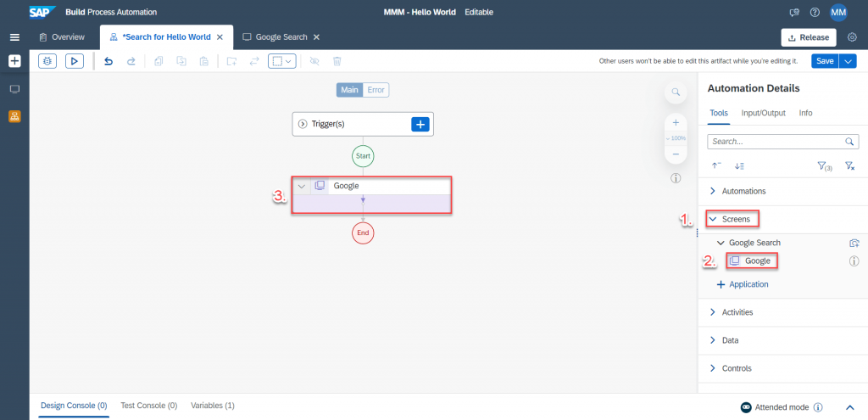Click the Save button
868x420 pixels.
click(825, 61)
